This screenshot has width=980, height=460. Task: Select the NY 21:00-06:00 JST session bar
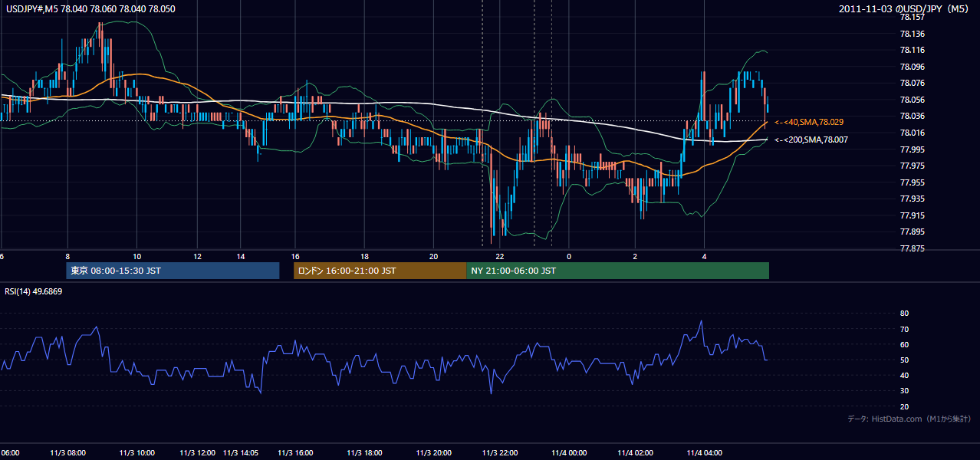tap(617, 271)
